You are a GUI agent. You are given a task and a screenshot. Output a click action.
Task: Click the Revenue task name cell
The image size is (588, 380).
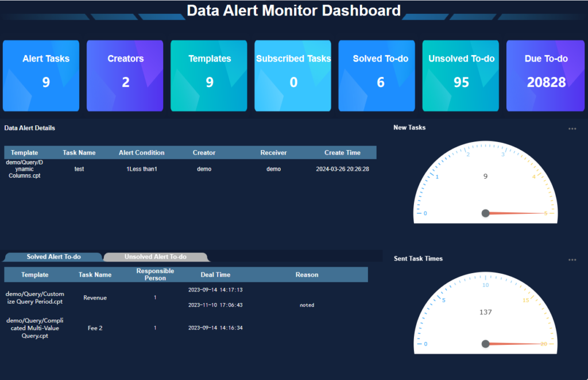(95, 298)
